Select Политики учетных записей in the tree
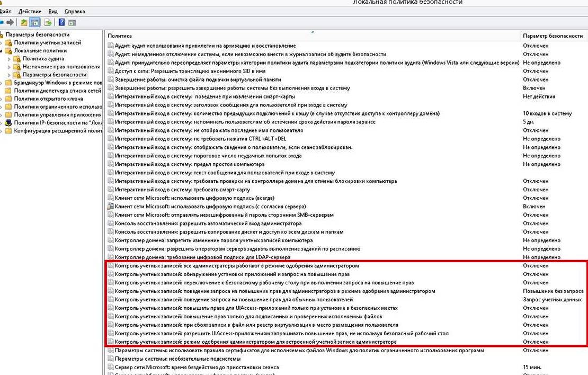The image size is (588, 375). 47,42
